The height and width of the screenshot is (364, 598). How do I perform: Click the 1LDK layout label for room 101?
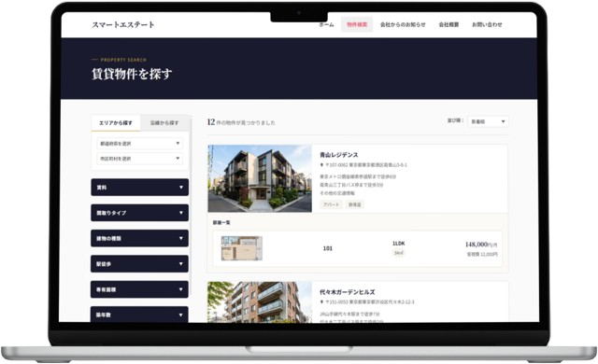click(399, 244)
